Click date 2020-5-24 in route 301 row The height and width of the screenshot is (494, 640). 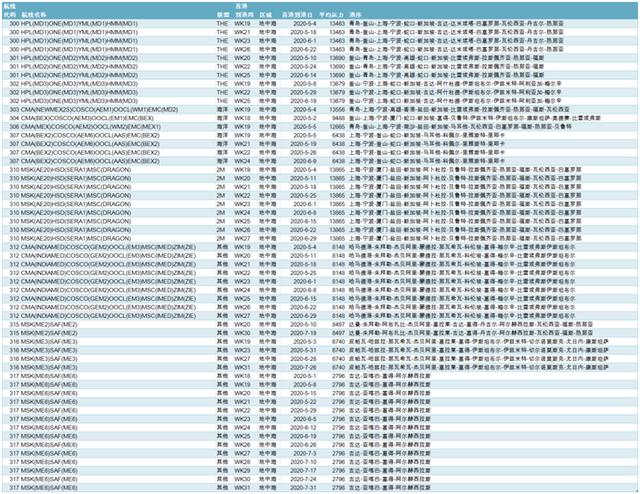303,67
